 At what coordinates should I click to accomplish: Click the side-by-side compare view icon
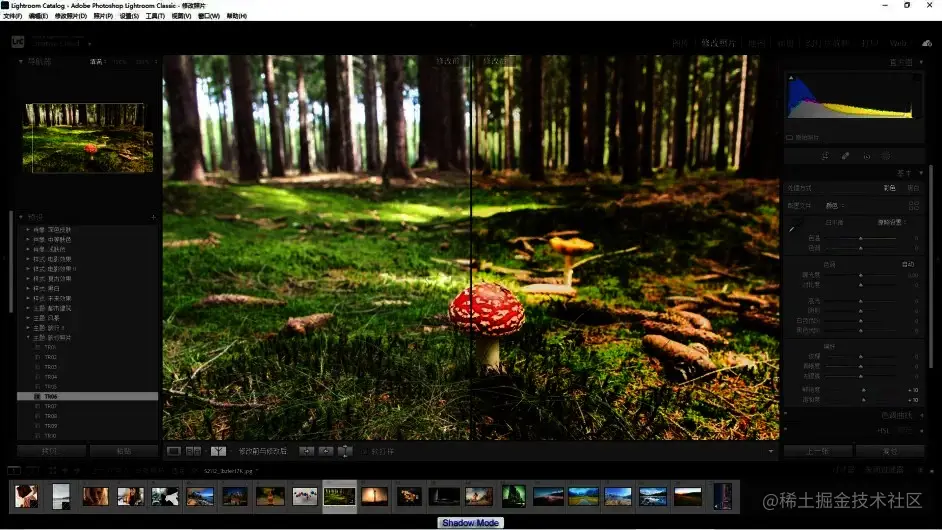[x=193, y=451]
